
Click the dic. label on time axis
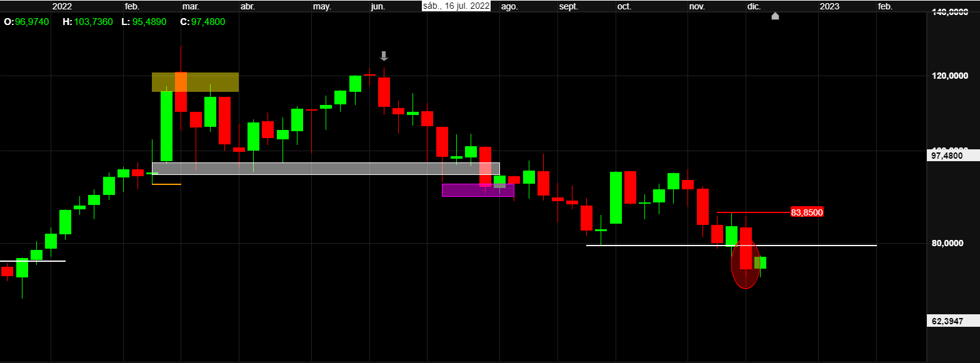tap(754, 6)
